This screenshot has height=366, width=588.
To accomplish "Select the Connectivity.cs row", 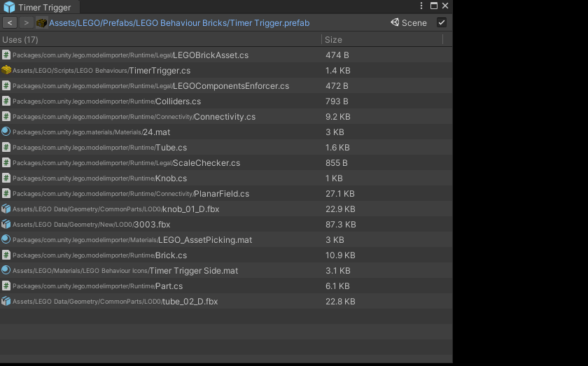I will click(224, 117).
